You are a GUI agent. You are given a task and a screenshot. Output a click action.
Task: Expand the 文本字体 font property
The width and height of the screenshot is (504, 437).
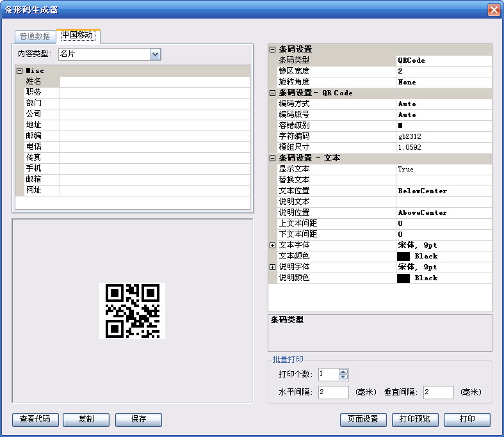click(272, 245)
